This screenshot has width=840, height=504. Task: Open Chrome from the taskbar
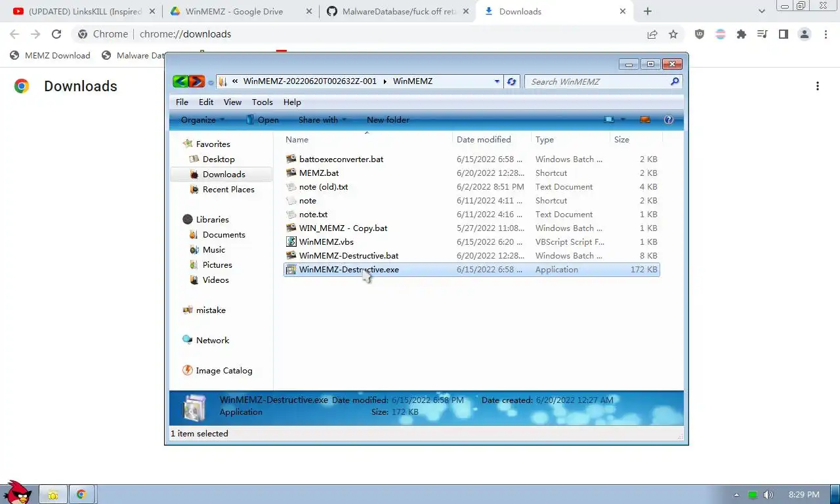81,494
